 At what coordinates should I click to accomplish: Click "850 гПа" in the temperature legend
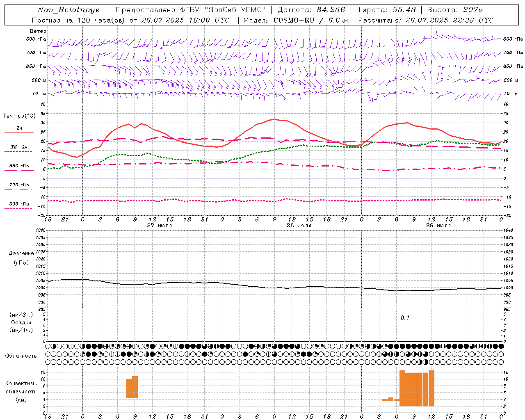[x=19, y=166]
